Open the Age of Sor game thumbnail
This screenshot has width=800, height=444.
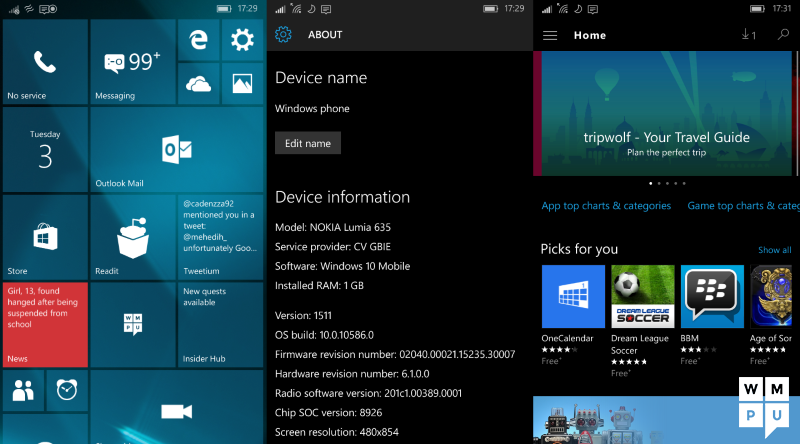pos(771,297)
